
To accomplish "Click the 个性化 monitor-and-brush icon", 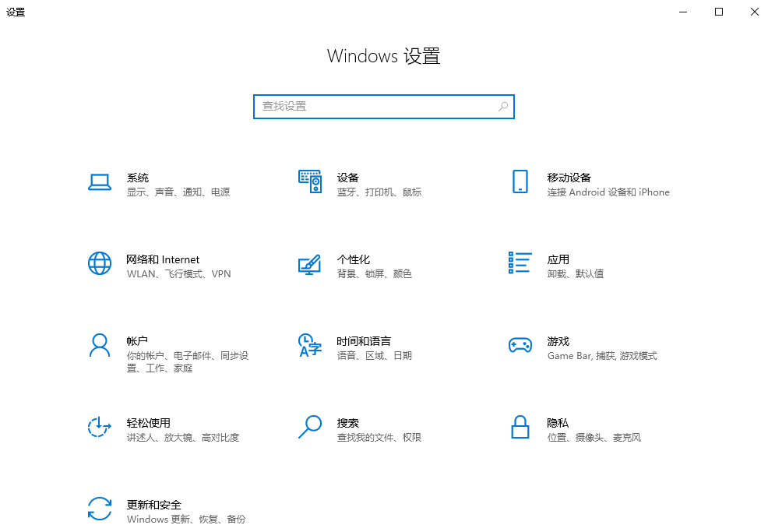I will pyautogui.click(x=310, y=263).
